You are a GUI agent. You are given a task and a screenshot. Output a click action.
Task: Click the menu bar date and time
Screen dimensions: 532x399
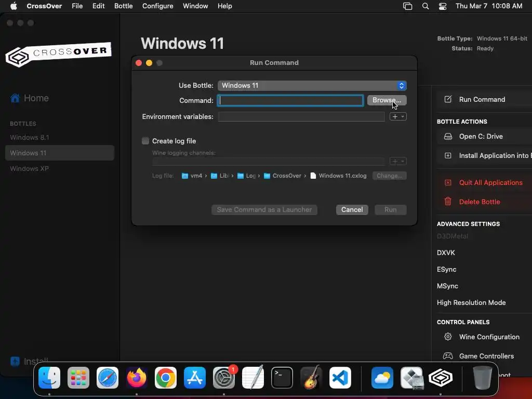point(489,6)
